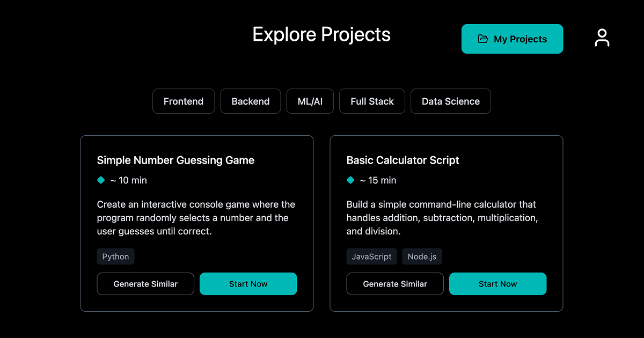Switch to the Full Stack filter

372,101
